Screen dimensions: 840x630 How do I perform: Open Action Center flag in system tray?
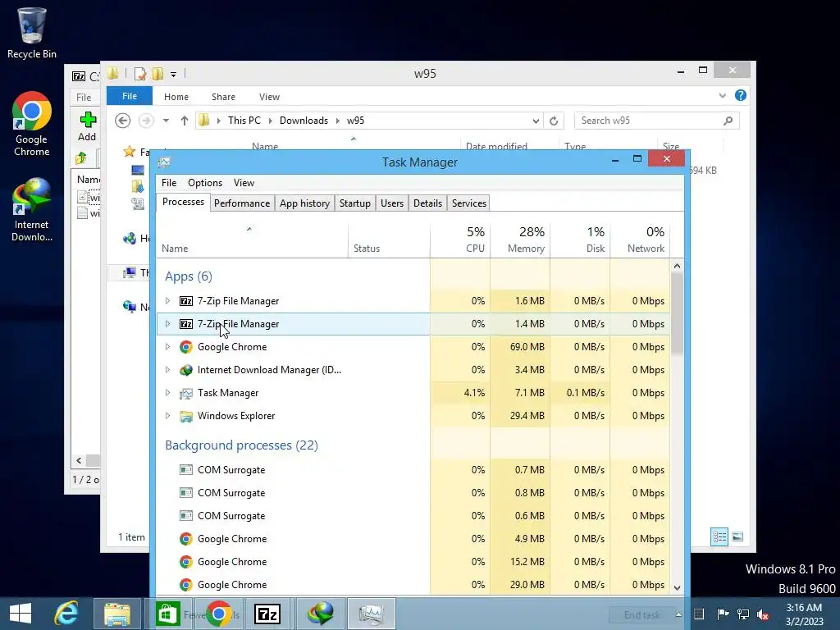pyautogui.click(x=723, y=614)
